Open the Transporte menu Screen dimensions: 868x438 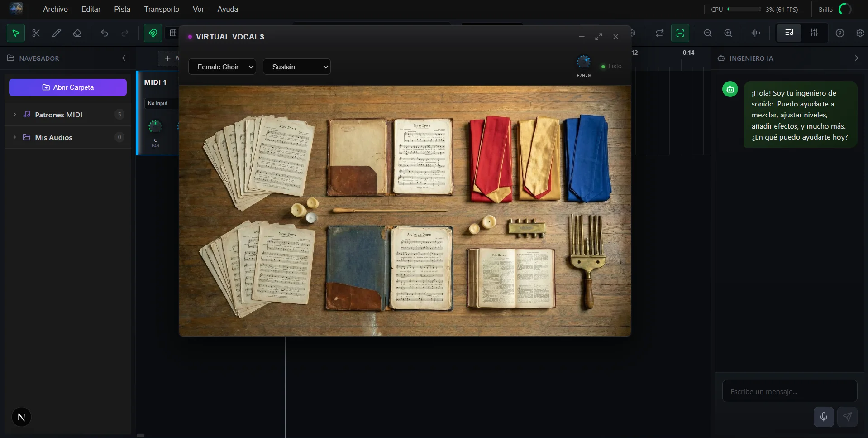[x=162, y=9]
